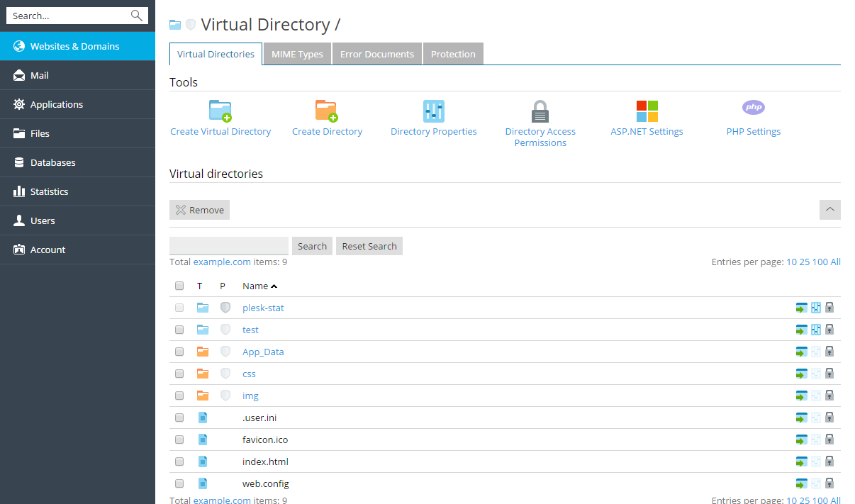Open Directory Properties tool icon
Viewport: 855px width, 504px height.
coord(433,111)
